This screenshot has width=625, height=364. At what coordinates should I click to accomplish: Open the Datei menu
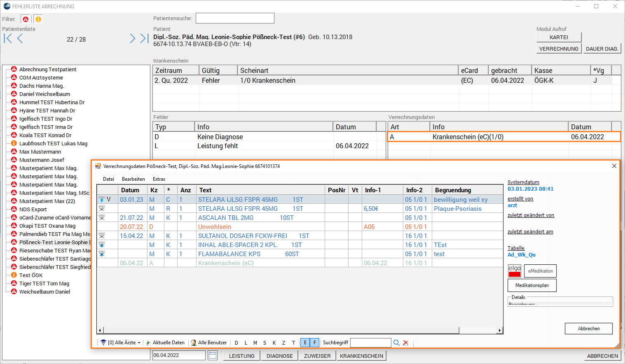click(109, 179)
